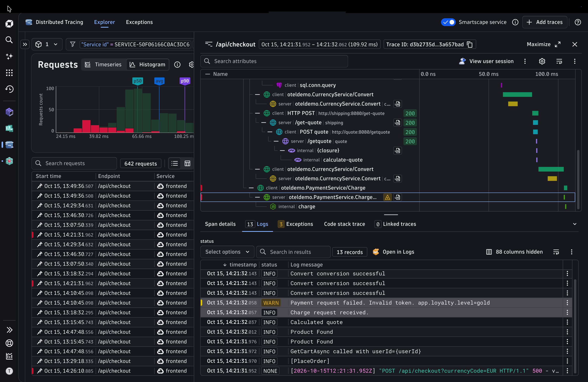This screenshot has width=588, height=382.
Task: Open the Davis AI sparkle icon
Action: 9,56
